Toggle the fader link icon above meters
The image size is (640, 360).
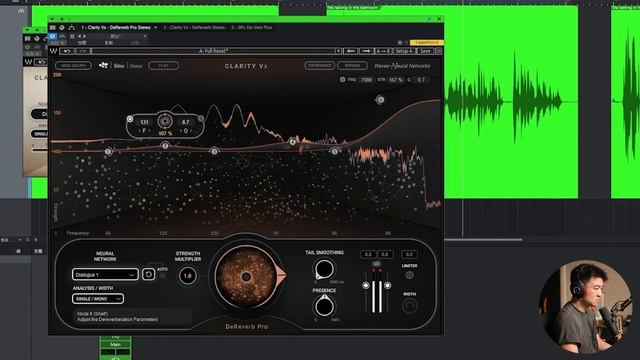[377, 264]
